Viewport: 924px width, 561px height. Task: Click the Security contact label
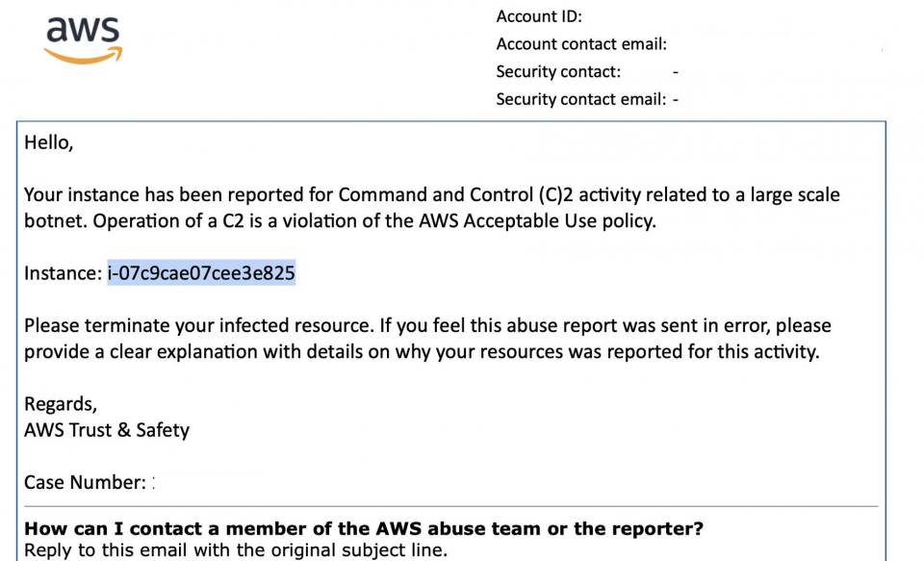point(558,72)
